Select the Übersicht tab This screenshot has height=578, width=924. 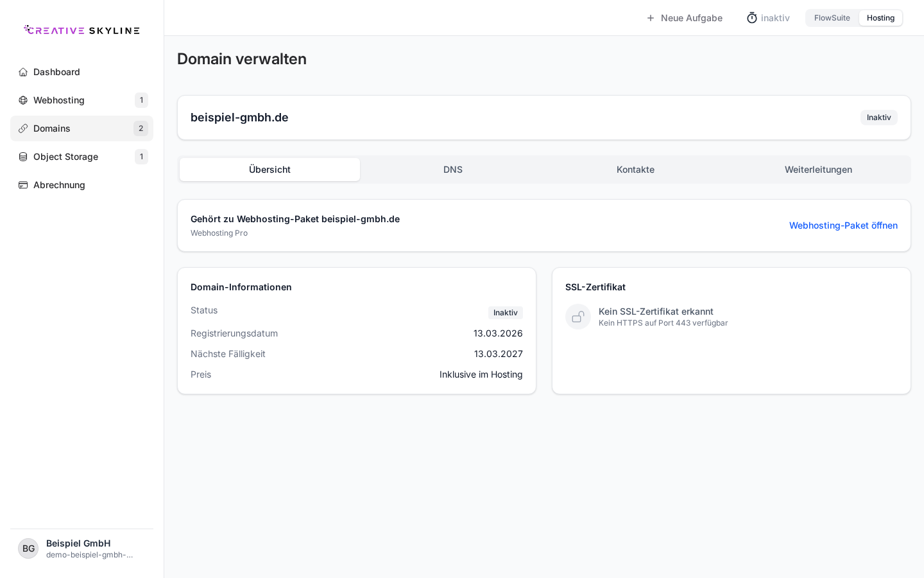pyautogui.click(x=269, y=170)
